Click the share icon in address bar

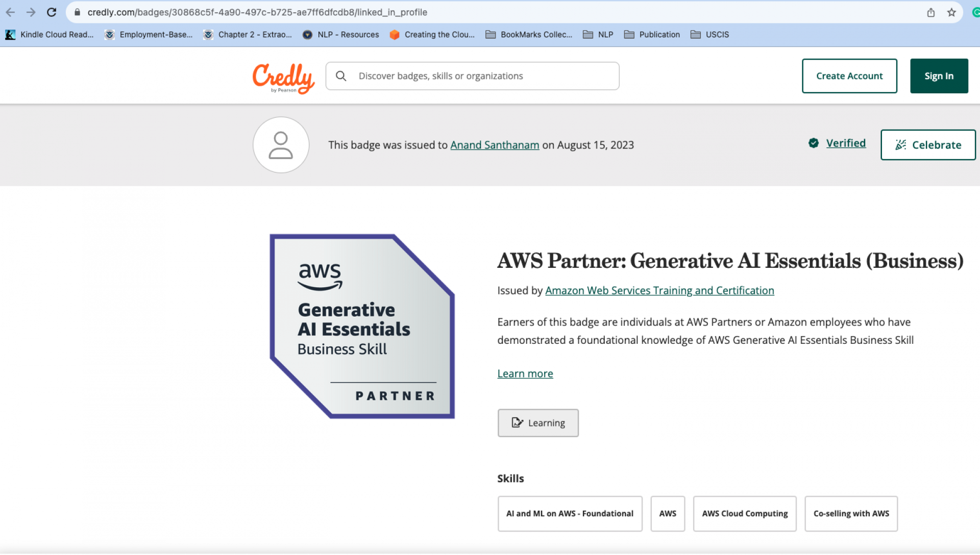(931, 12)
